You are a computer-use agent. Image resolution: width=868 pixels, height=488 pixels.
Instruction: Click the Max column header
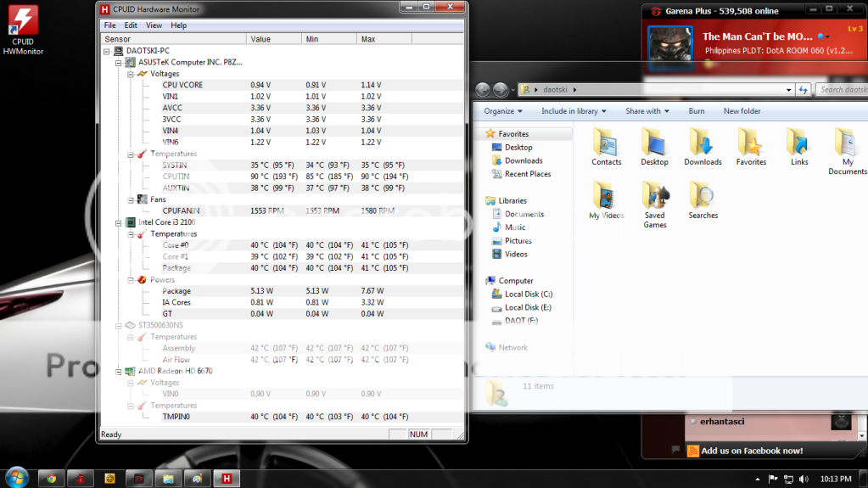[x=384, y=39]
